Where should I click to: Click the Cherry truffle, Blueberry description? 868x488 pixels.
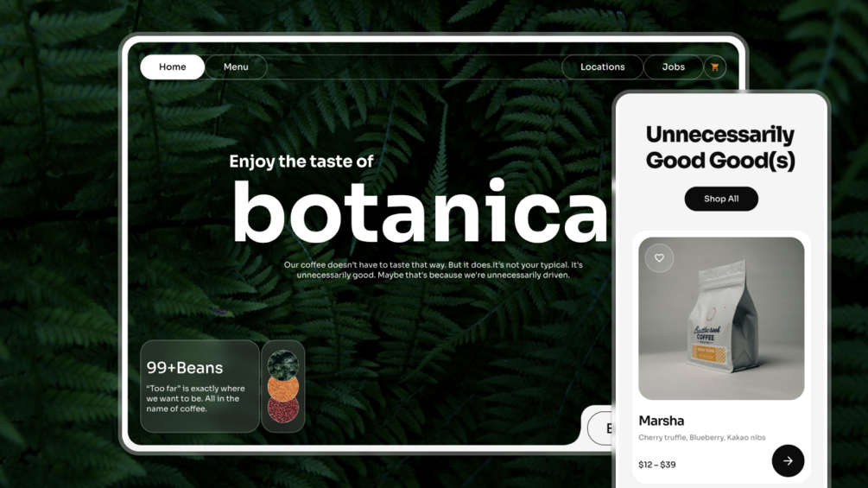701,437
